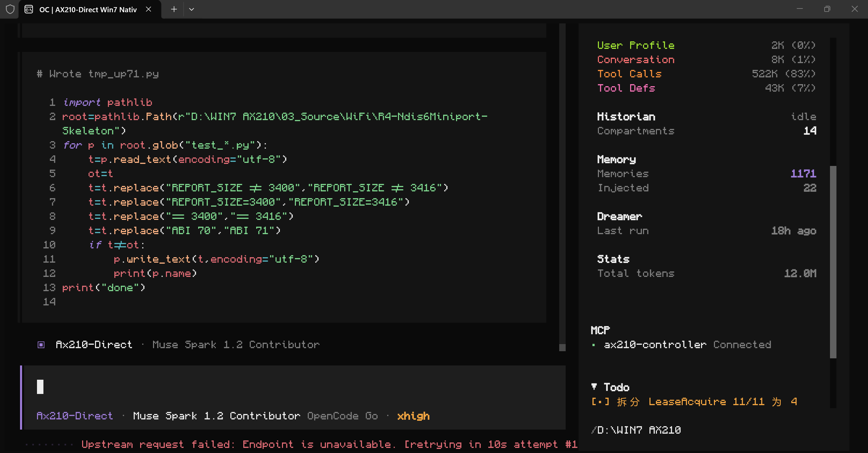Screen dimensions: 868x453
Task: Click the MCP section heading
Action: pos(600,330)
